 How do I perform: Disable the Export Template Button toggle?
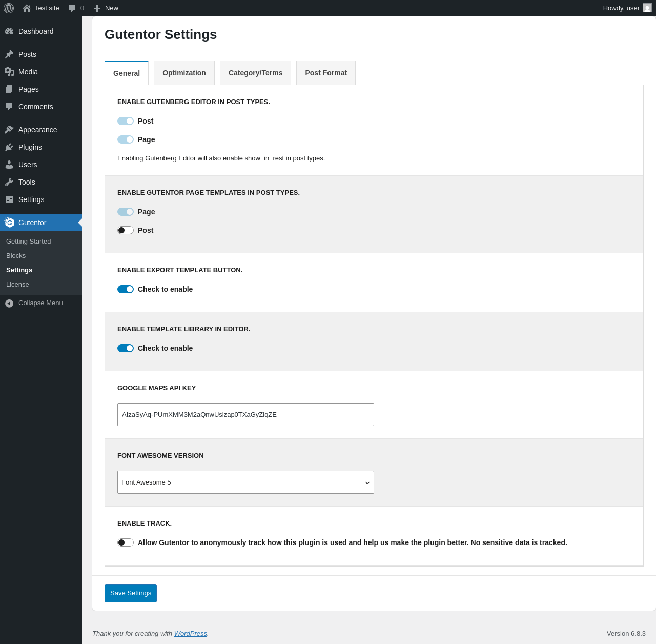click(x=126, y=289)
